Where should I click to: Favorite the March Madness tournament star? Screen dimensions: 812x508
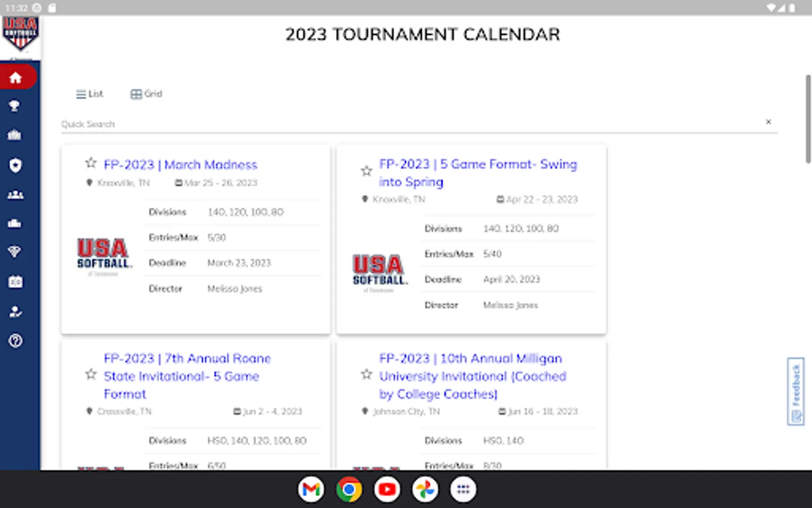pos(91,164)
